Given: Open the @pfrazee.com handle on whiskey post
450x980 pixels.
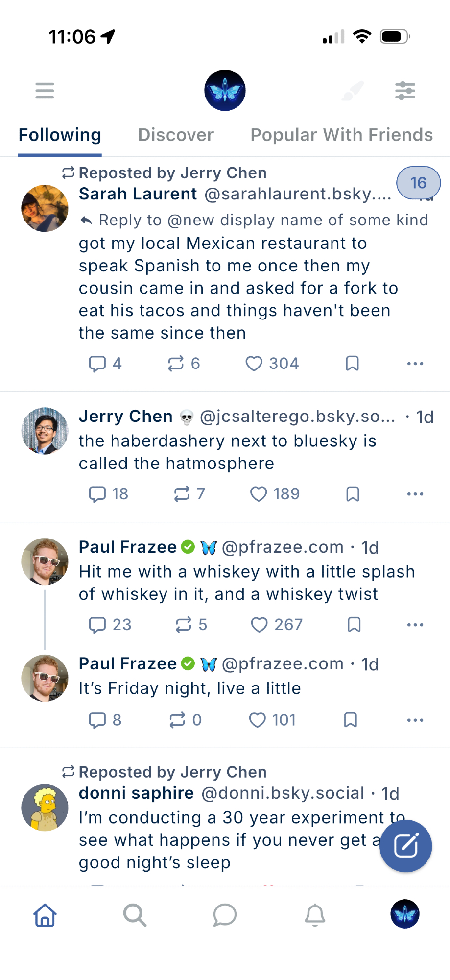Looking at the screenshot, I should coord(283,547).
